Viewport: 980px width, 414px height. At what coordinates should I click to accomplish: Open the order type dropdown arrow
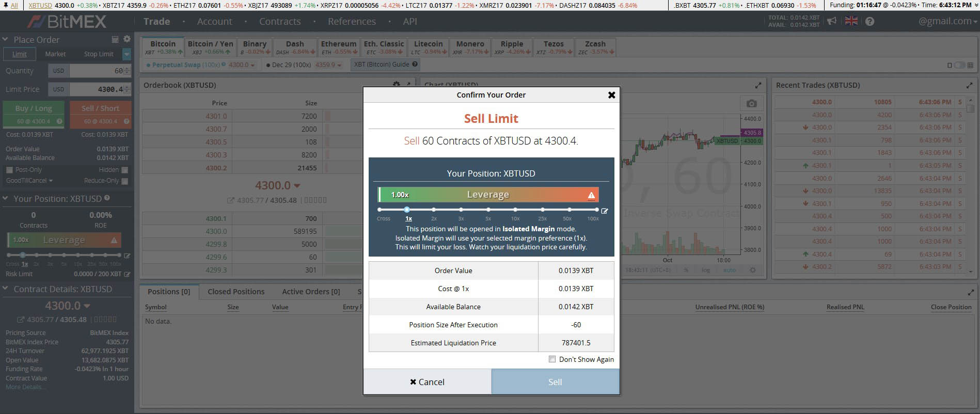coord(127,54)
